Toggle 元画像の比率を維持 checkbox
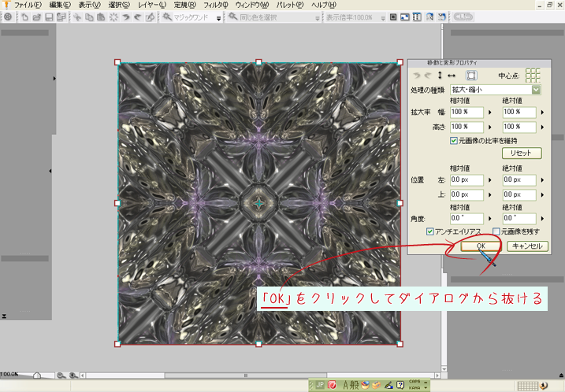565x392 pixels. coord(453,140)
